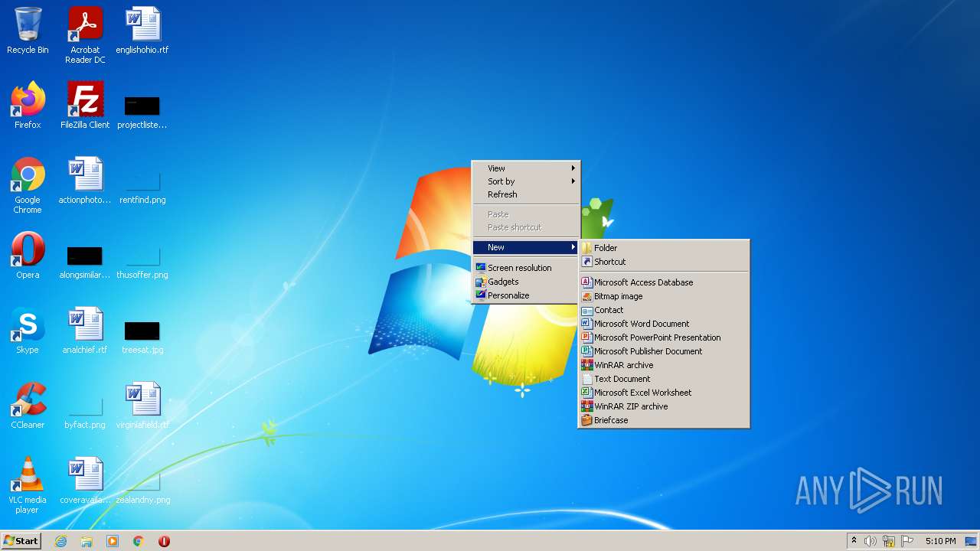Viewport: 980px width, 551px height.
Task: Choose Personalize from context menu
Action: click(x=526, y=295)
